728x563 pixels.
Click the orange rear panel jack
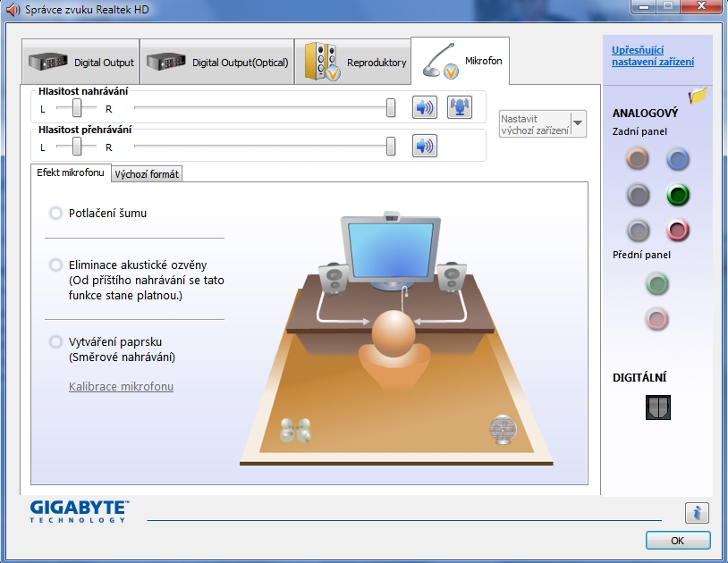638,158
